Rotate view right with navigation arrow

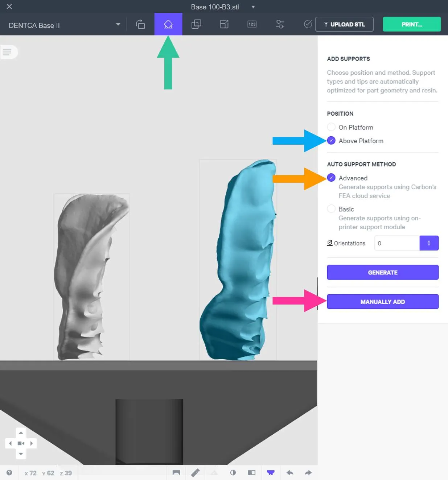coord(32,443)
